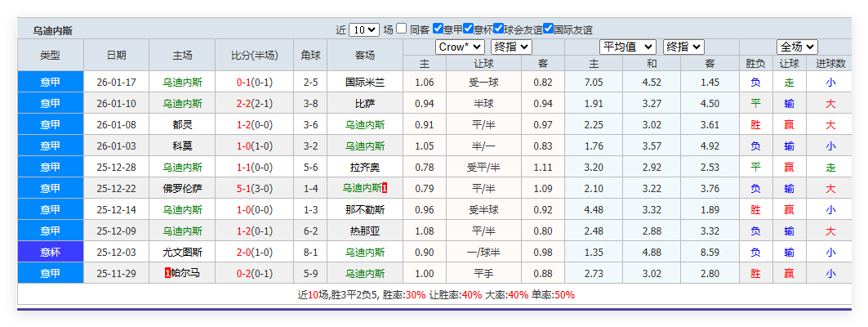The height and width of the screenshot is (327, 868).
Task: Open the 2-2 match score link
Action: click(243, 104)
